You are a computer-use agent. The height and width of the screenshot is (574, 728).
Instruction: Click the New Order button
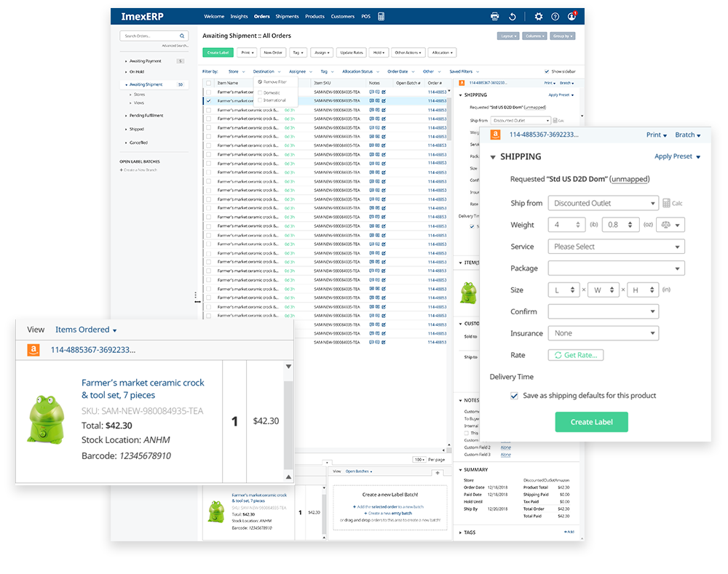click(x=273, y=52)
